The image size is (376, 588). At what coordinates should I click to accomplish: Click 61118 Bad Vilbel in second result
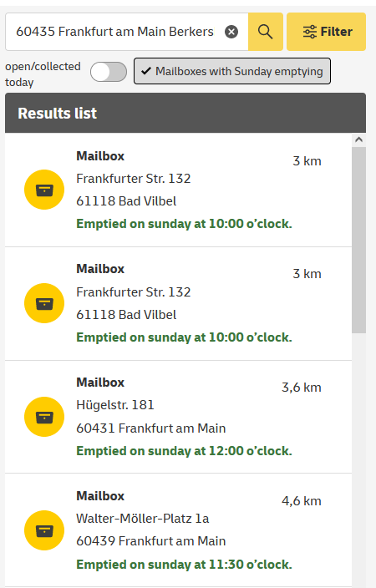pos(126,315)
